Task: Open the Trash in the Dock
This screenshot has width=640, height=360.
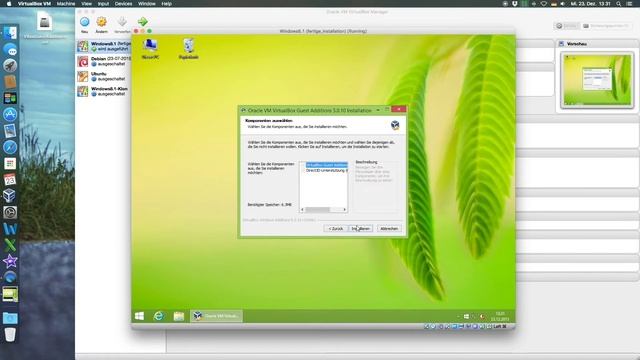Action: [x=10, y=335]
